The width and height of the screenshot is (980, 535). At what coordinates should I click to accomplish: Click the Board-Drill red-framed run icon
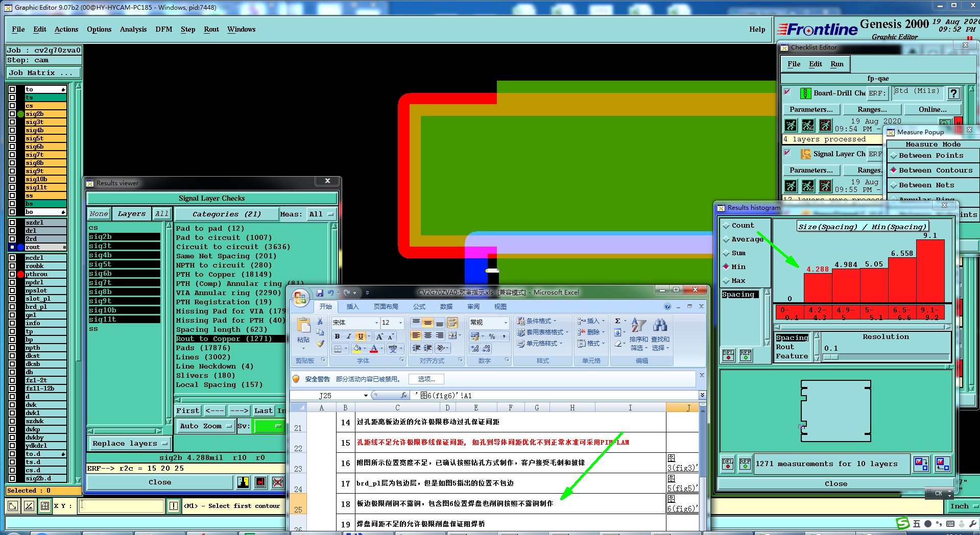click(825, 125)
